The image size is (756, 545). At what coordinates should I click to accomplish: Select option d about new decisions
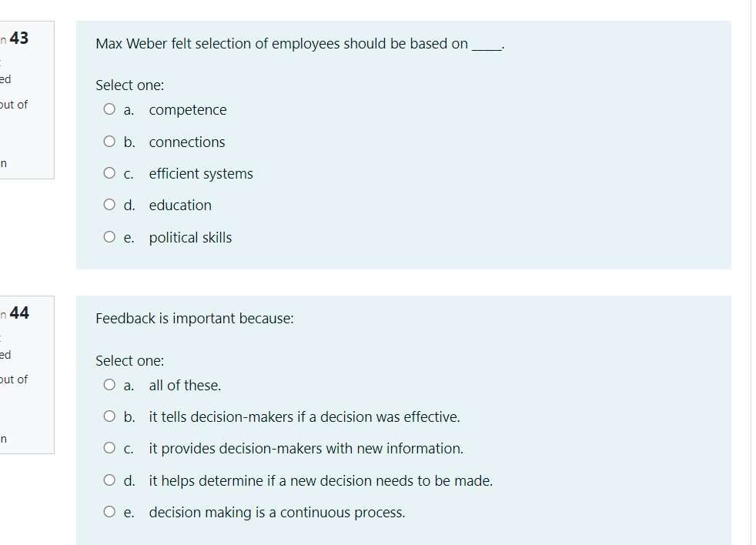click(x=109, y=480)
